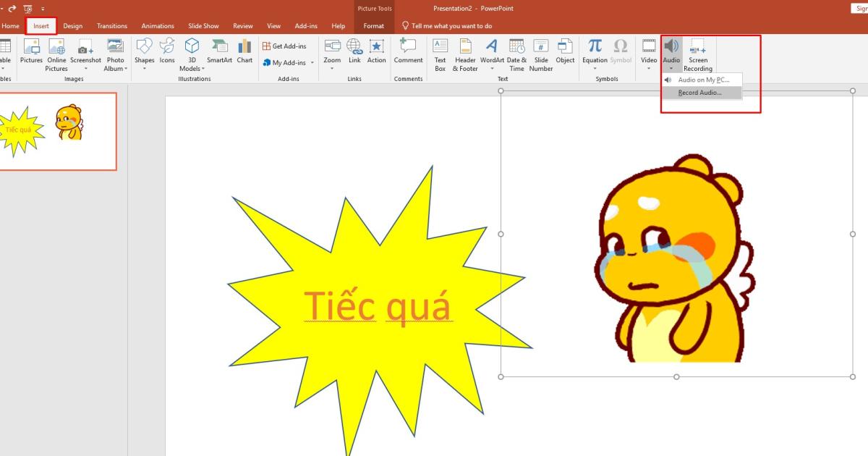The image size is (868, 456).
Task: Click Get Add-ins
Action: click(x=284, y=46)
